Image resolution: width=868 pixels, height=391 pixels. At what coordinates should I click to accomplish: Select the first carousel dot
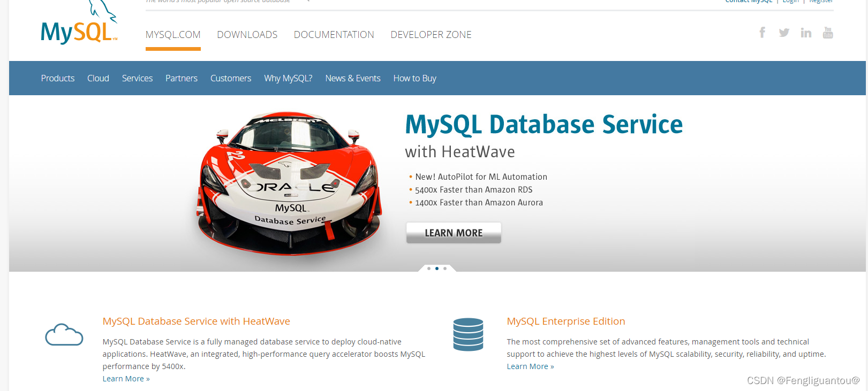(429, 269)
